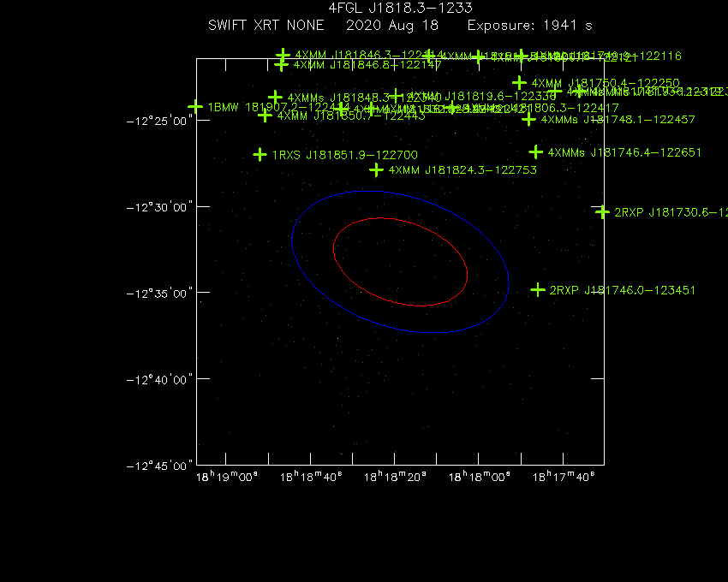Select the SWIFT XRT NONE header text
The width and height of the screenshot is (728, 582).
(266, 25)
